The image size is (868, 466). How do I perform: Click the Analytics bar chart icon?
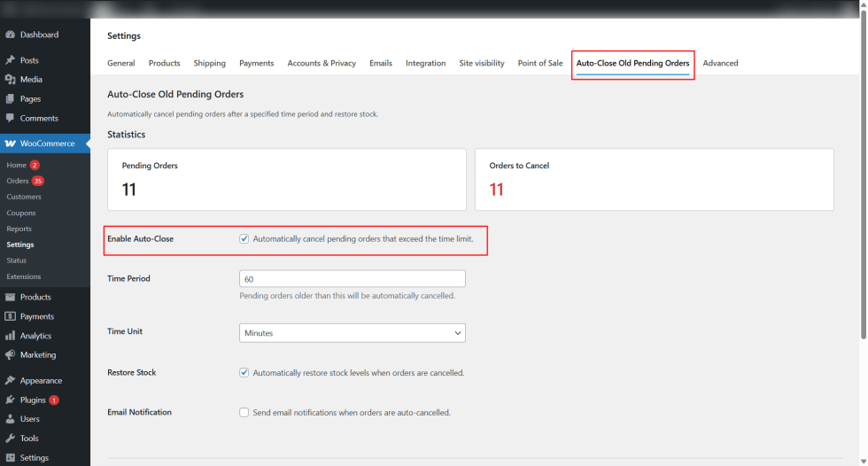tap(10, 336)
